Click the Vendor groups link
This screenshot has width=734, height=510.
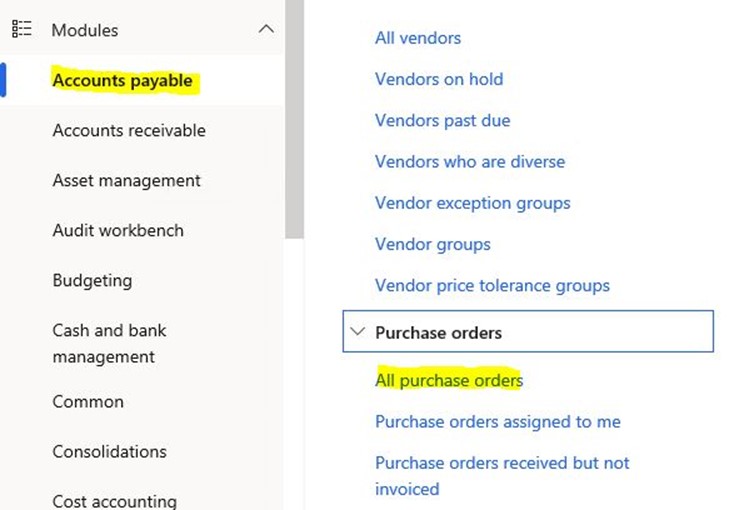[x=432, y=244]
